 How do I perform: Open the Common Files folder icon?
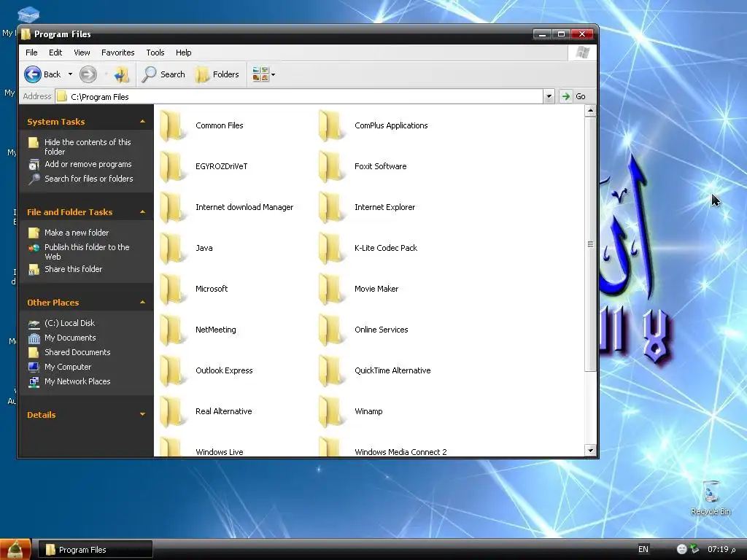click(x=172, y=125)
